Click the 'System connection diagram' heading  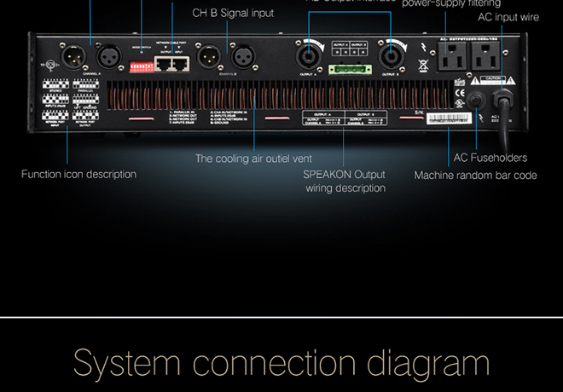point(281,364)
